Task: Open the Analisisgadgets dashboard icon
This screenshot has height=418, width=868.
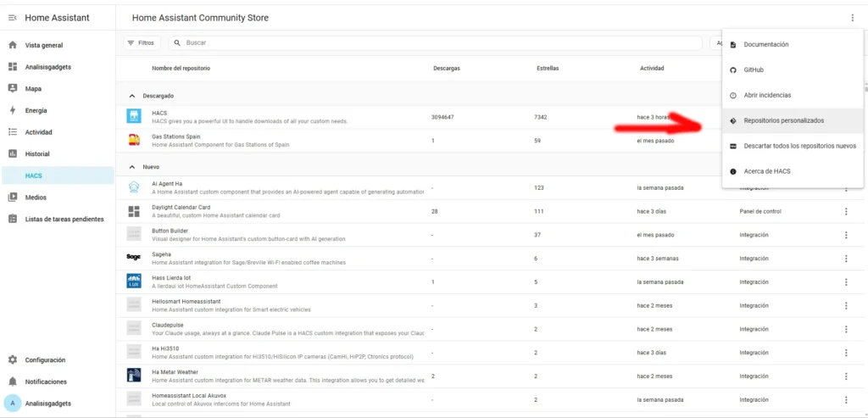Action: tap(13, 67)
